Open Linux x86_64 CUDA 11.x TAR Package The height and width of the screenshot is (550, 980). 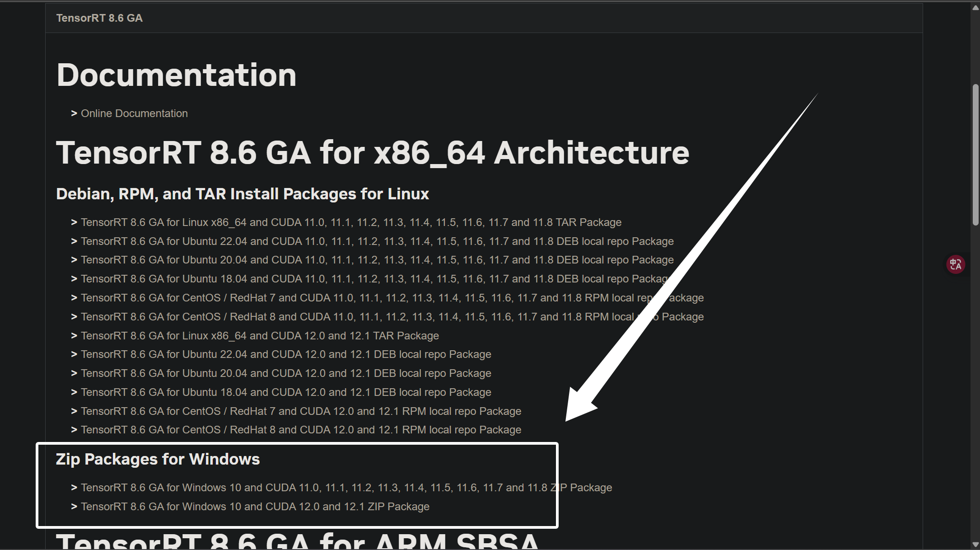[x=351, y=222]
